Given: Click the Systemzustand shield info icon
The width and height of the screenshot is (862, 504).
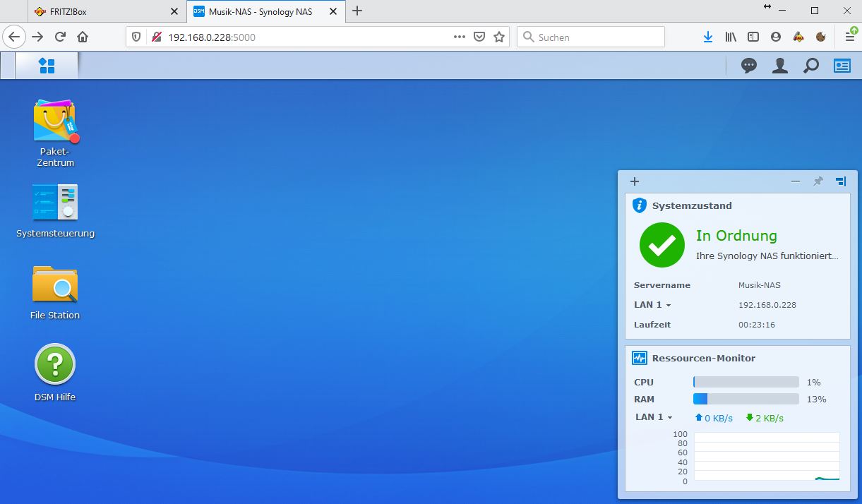Looking at the screenshot, I should [640, 205].
